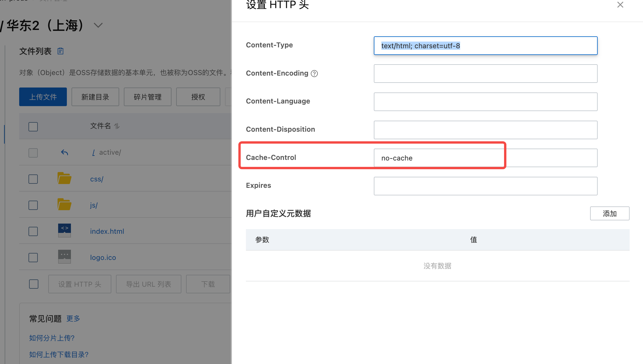This screenshot has height=364, width=643.
Task: Click the 碎片管理 button
Action: (148, 97)
